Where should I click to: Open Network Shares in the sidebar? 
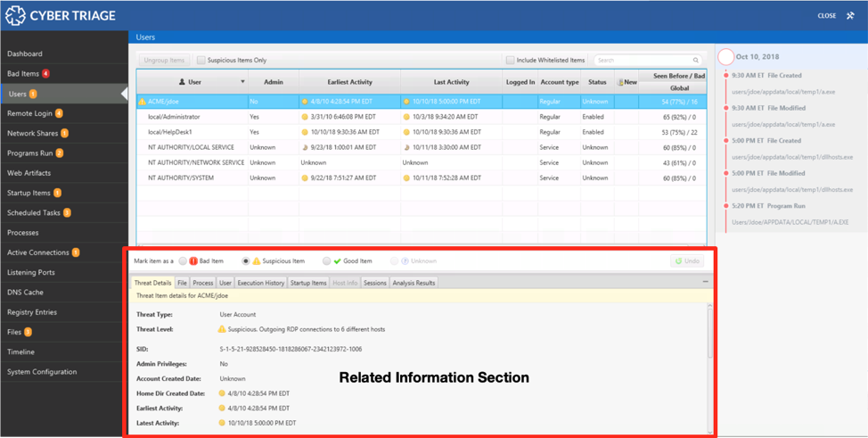(64, 134)
